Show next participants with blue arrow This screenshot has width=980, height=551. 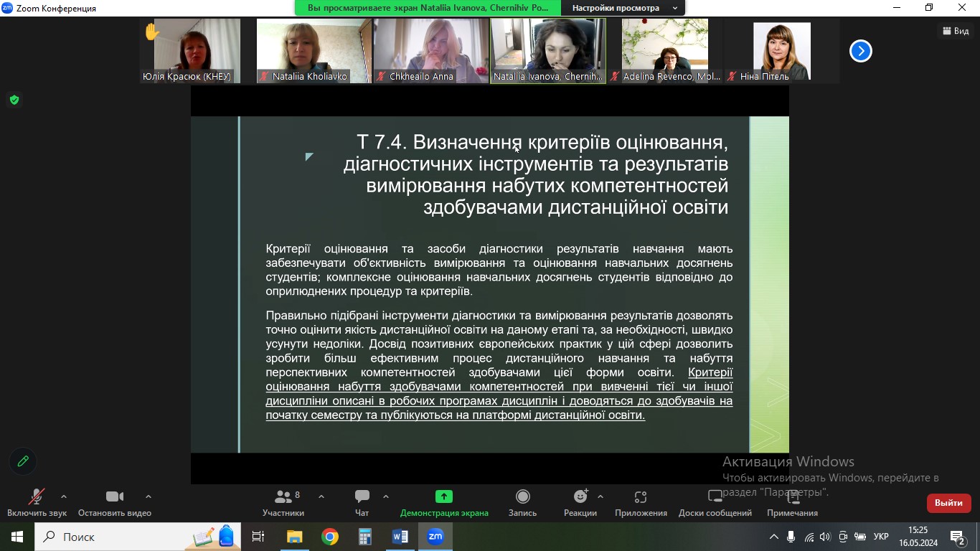click(860, 51)
